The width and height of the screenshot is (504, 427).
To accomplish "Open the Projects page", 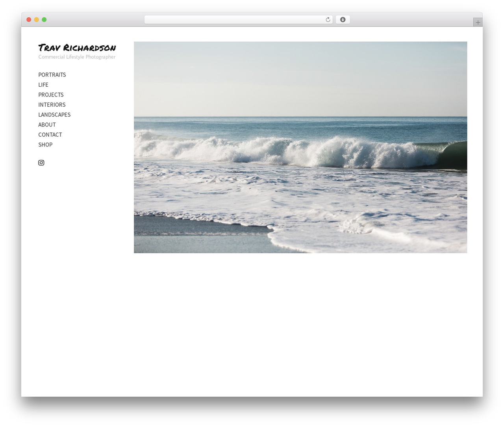I will (x=51, y=95).
